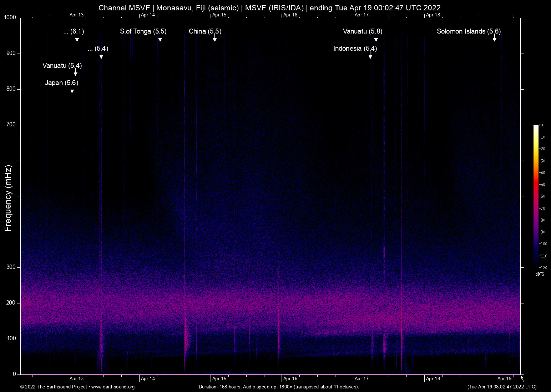Click the arrow under the ... (5.4) label

(101, 56)
